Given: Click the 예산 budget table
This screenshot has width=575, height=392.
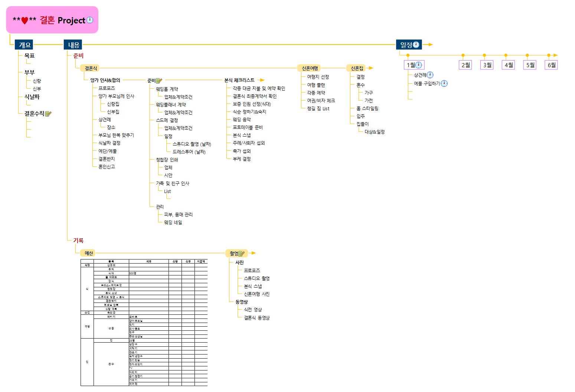Looking at the screenshot, I should coord(144,322).
